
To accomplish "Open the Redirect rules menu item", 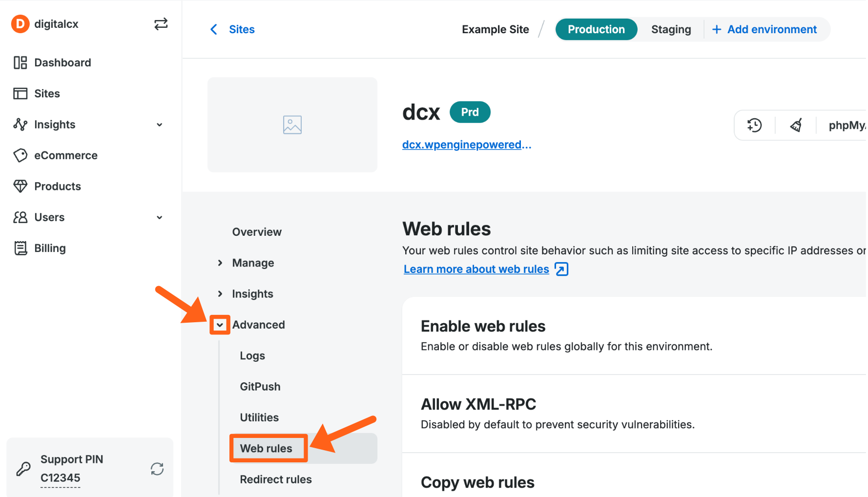I will tap(275, 479).
